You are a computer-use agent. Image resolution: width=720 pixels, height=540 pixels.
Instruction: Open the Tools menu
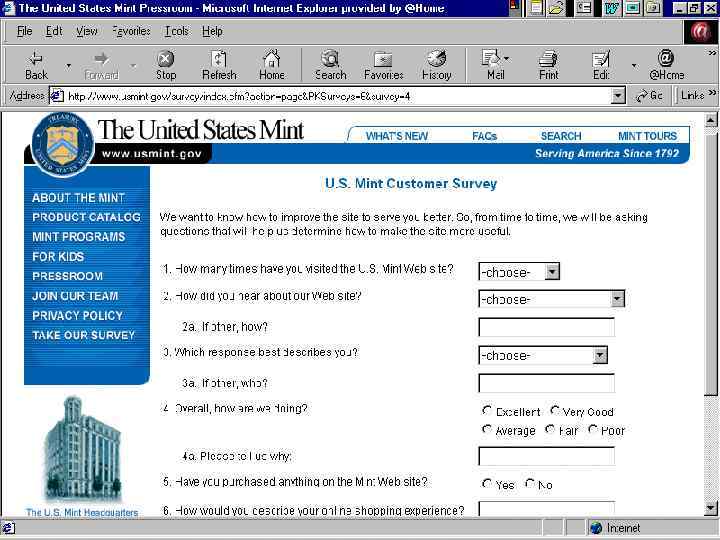pyautogui.click(x=177, y=31)
